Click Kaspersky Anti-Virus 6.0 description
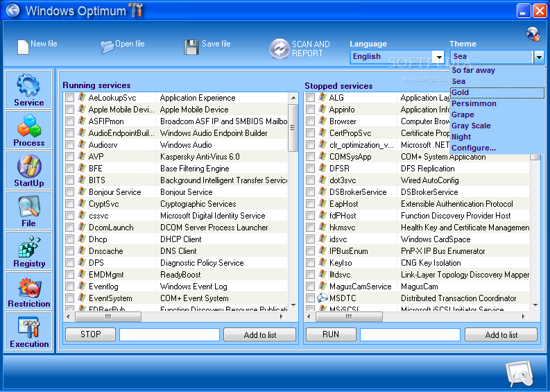This screenshot has width=550, height=392. click(200, 157)
